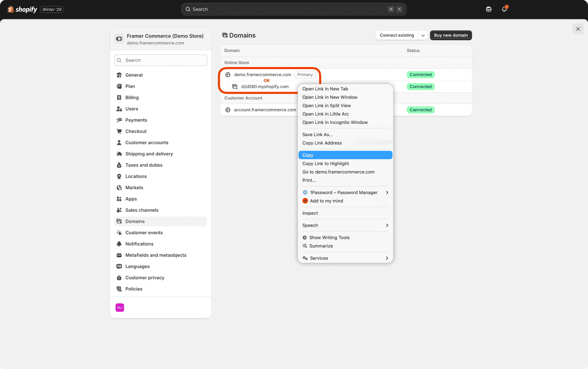Click the Users icon in settings sidebar
588x369 pixels.
tap(119, 109)
